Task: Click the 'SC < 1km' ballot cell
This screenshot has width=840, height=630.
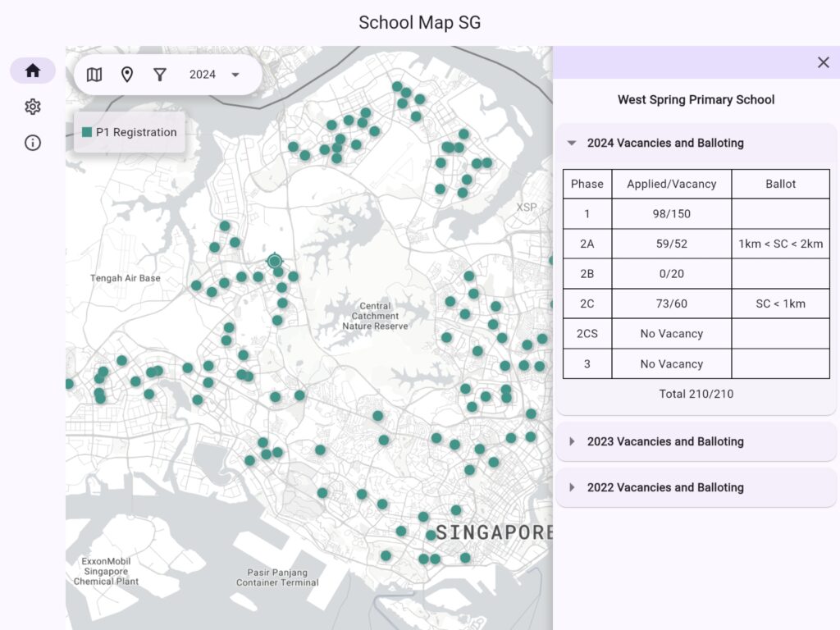Action: [781, 304]
